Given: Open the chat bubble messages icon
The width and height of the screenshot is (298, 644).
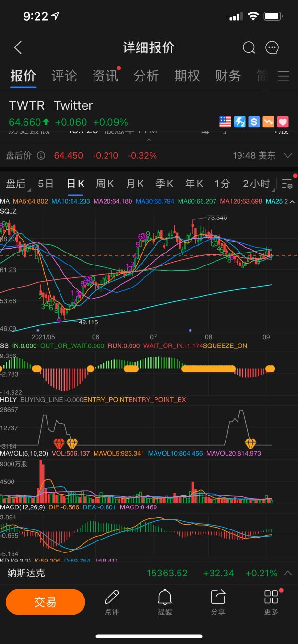Looking at the screenshot, I should pyautogui.click(x=272, y=47).
